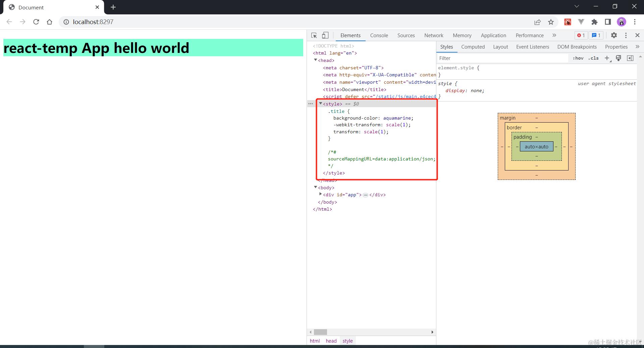Open the DevTools customize kebab menu

pyautogui.click(x=626, y=35)
